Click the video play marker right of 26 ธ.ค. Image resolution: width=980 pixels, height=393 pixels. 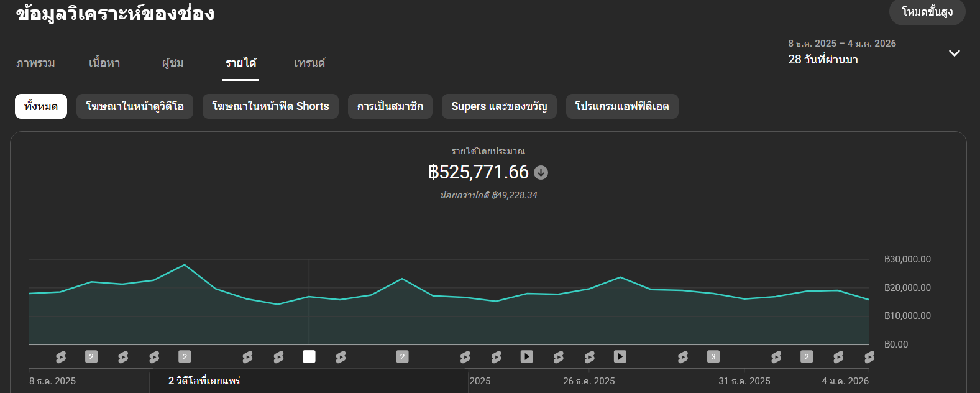[x=620, y=356]
